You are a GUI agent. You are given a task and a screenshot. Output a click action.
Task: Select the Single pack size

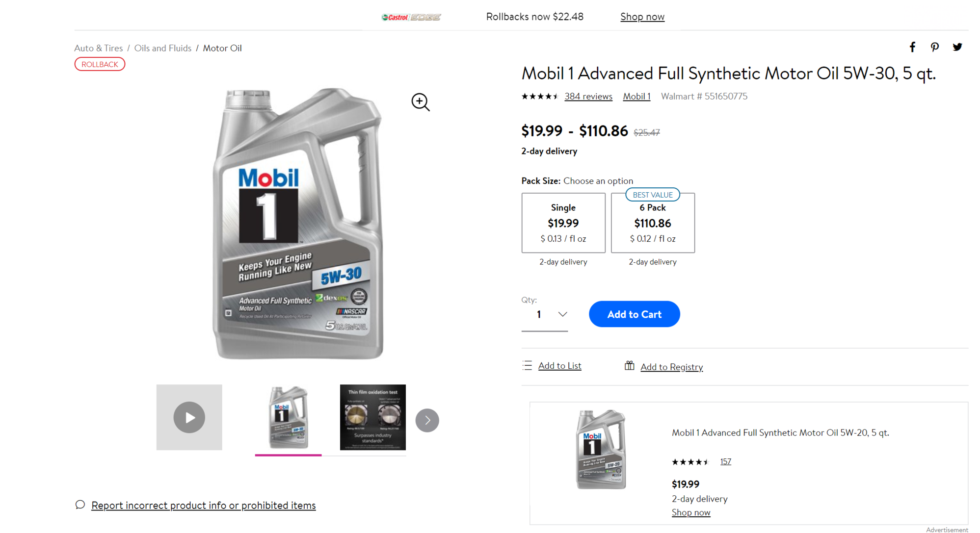point(563,223)
